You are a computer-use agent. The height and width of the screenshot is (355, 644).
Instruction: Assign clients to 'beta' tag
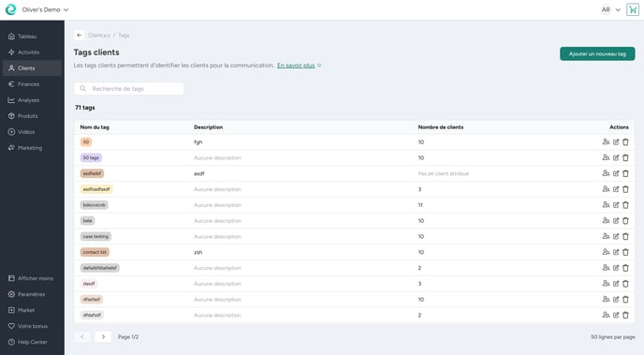[606, 221]
